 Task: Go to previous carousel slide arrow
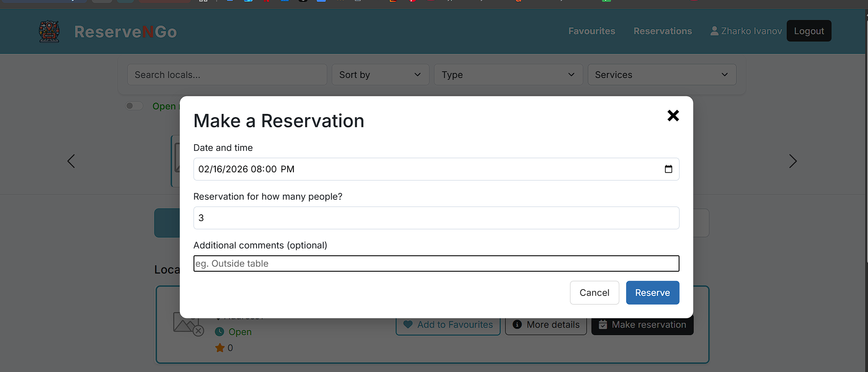[71, 161]
